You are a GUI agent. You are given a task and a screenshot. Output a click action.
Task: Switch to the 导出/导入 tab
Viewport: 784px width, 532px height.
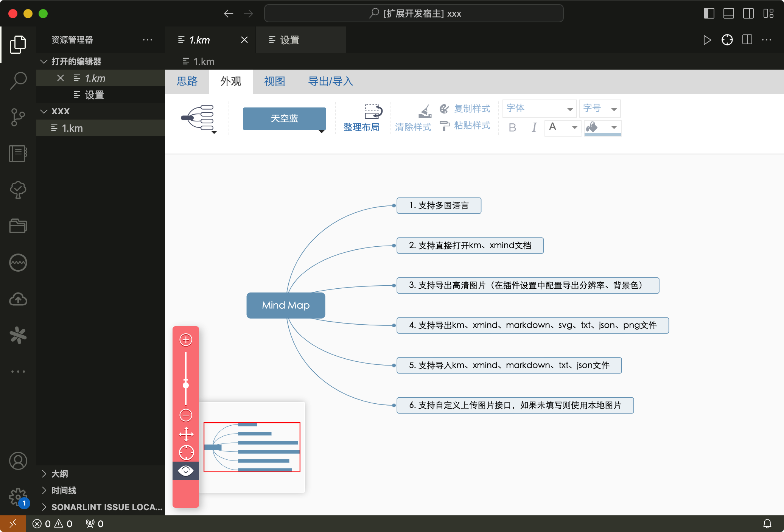(330, 81)
